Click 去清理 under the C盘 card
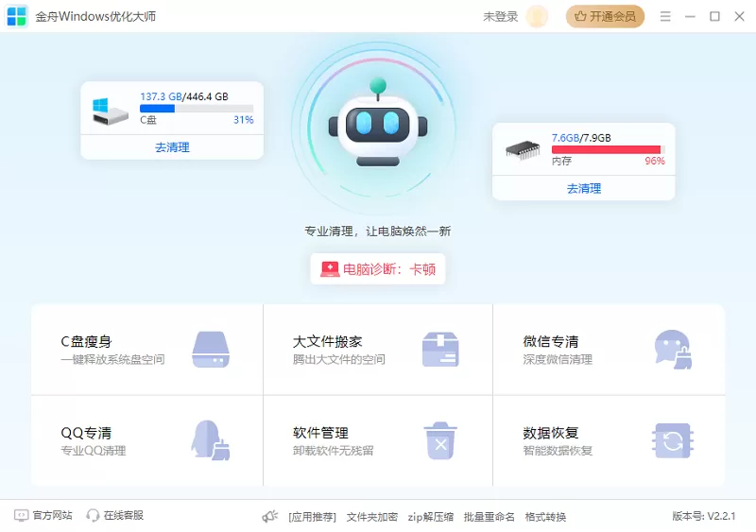 (x=172, y=147)
